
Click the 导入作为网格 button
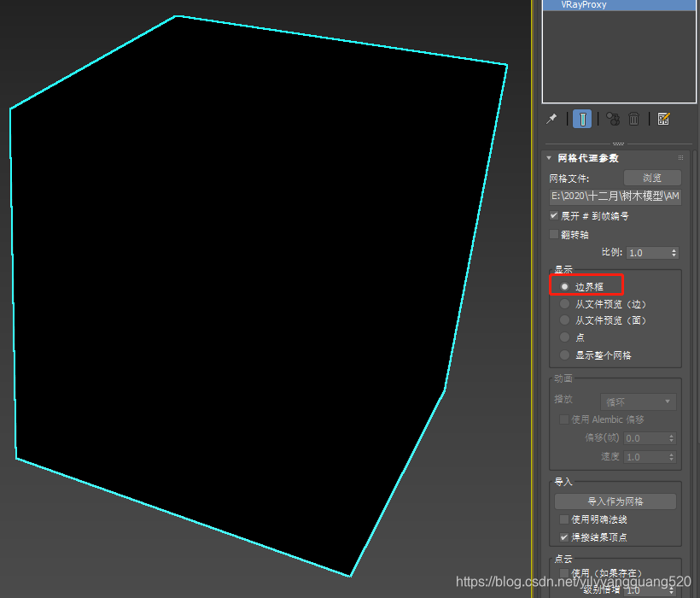(x=615, y=501)
